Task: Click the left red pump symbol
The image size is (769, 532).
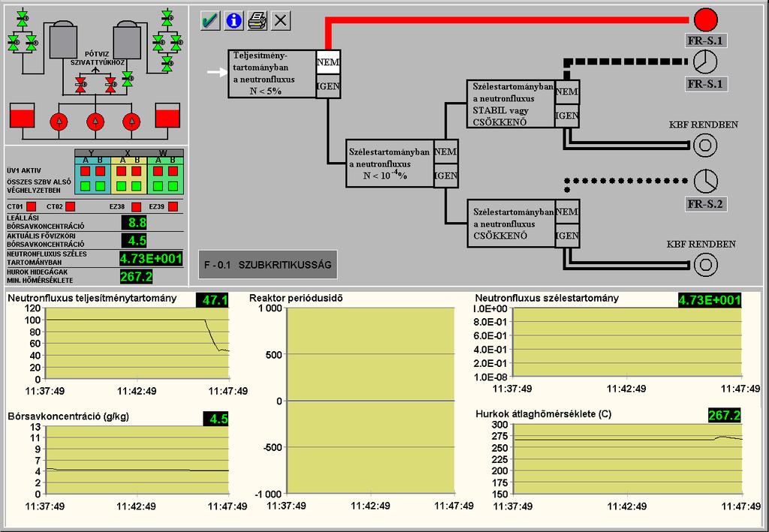Action: (59, 122)
